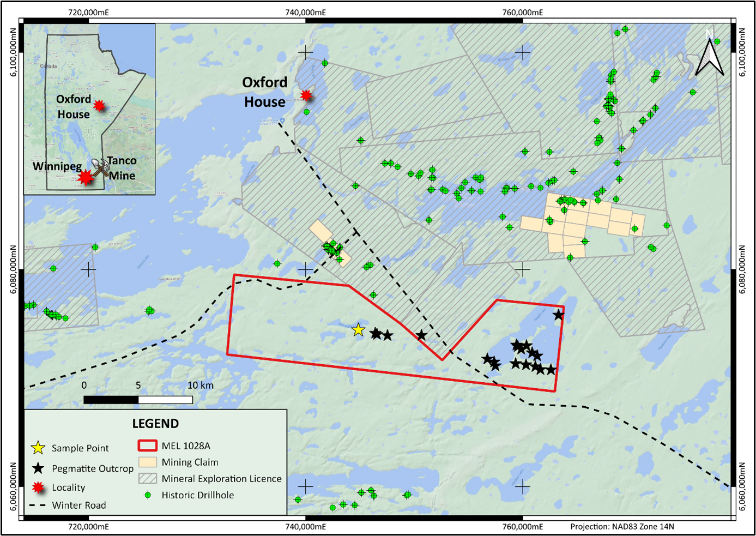The width and height of the screenshot is (756, 536).
Task: Open the Manitoba inset overview map
Action: pos(89,109)
